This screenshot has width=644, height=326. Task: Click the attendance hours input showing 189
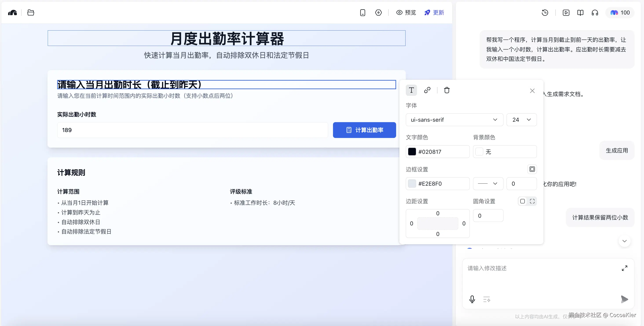tap(192, 130)
